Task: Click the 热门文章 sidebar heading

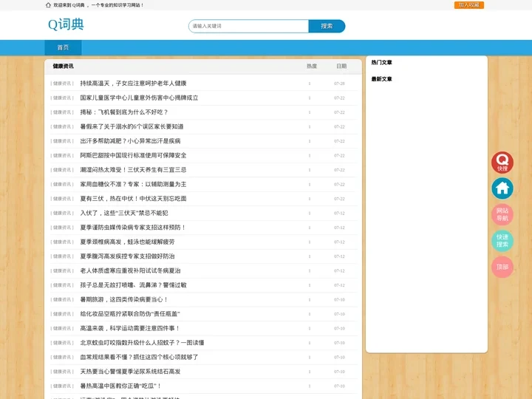Action: pos(382,62)
